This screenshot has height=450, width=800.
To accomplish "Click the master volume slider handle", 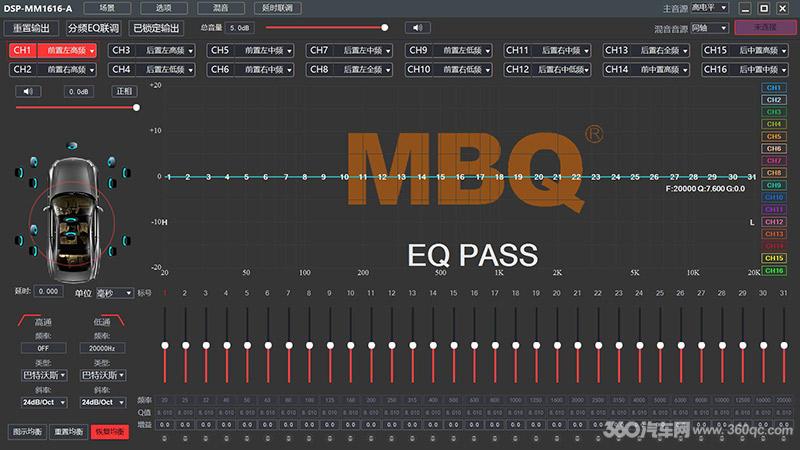I will (x=385, y=28).
